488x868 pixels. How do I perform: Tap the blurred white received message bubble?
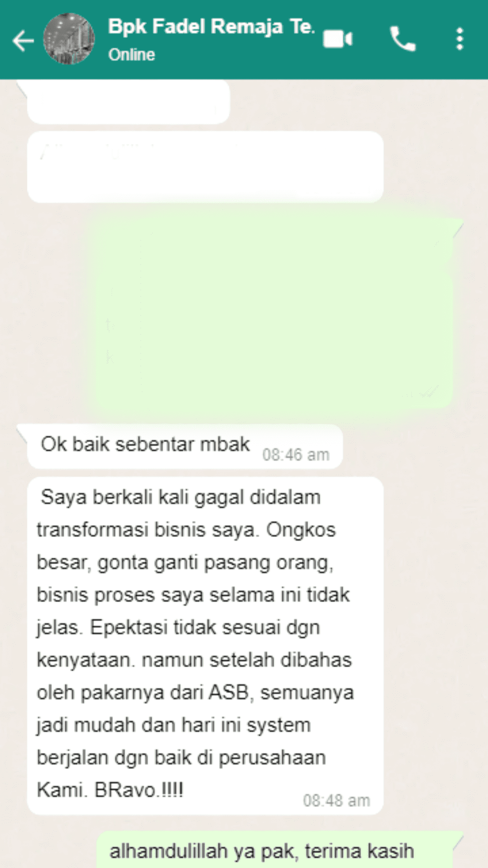[205, 167]
